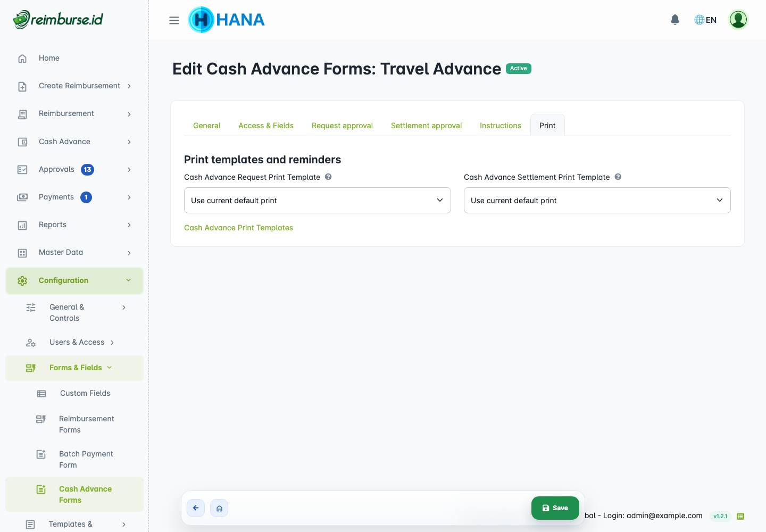Screen dimensions: 766x532
Task: Collapse the Configuration menu chevron
Action: (128, 280)
